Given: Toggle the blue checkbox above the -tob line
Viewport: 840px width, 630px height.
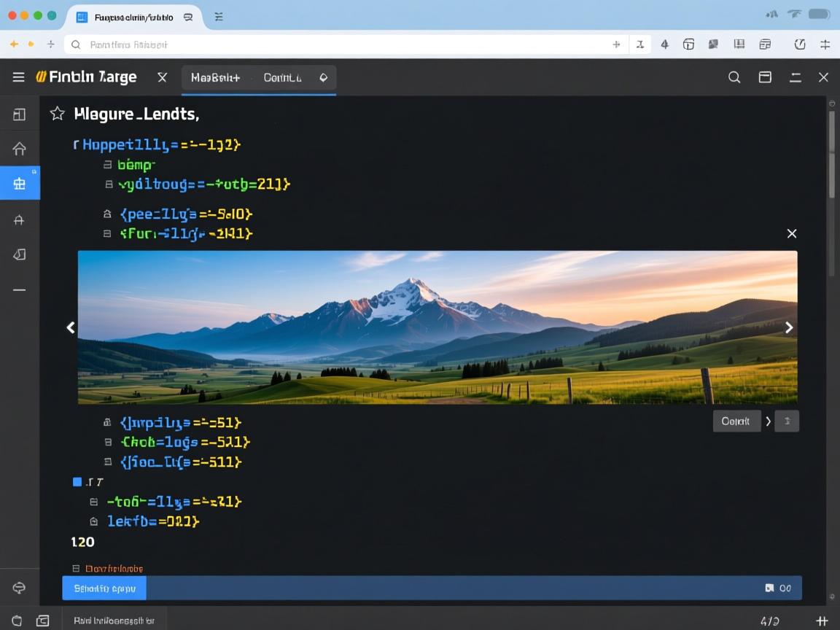Looking at the screenshot, I should tap(77, 482).
